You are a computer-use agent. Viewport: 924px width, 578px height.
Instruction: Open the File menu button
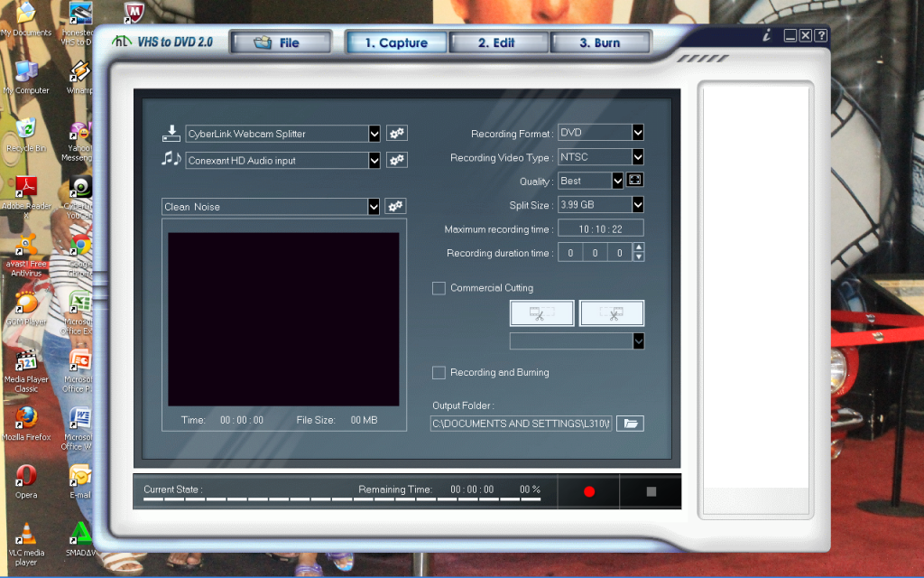click(x=282, y=42)
